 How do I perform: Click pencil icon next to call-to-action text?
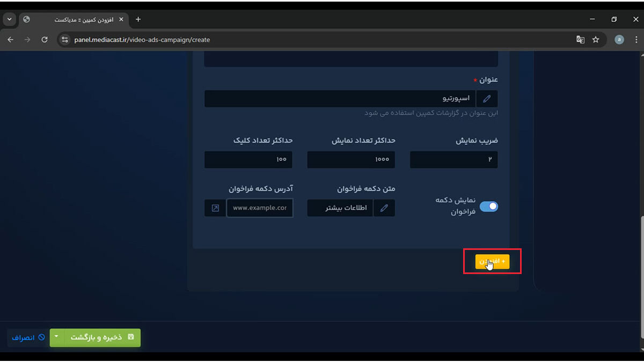pos(384,208)
